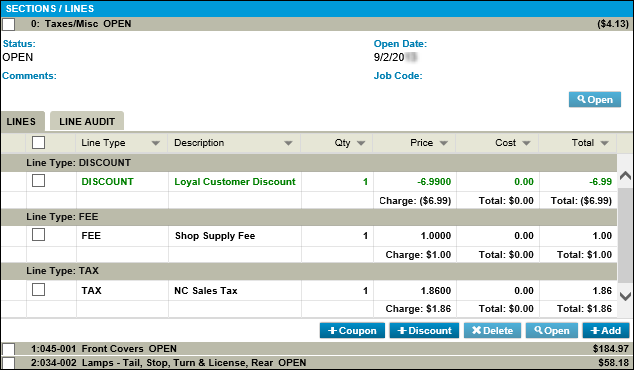Screen dimensions: 634x370
Task: Click the Job Code label
Action: pos(398,76)
